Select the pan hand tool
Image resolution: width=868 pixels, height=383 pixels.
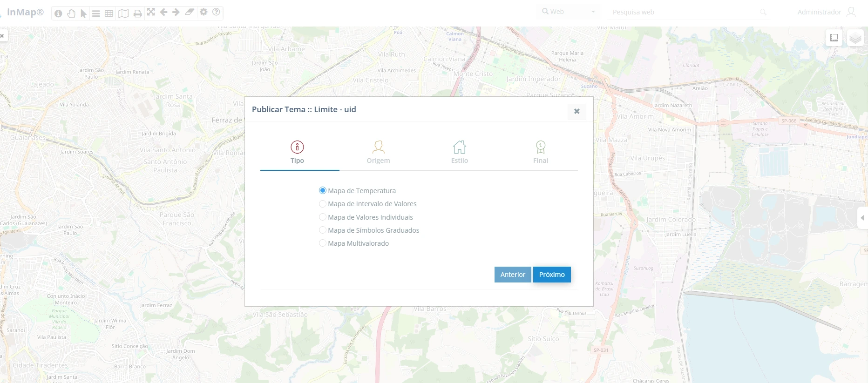(x=71, y=13)
